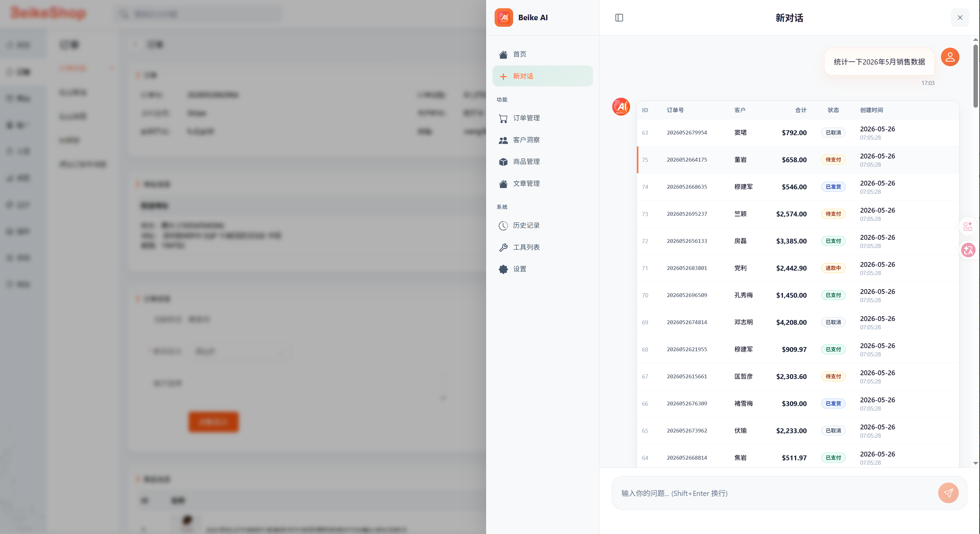
Task: Click the total $909.97
Action: (x=794, y=349)
